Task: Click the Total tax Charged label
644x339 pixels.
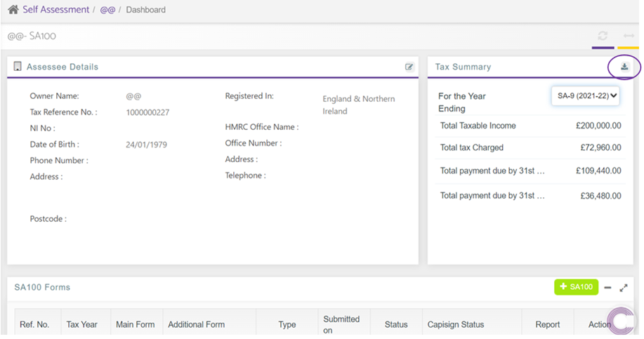Action: [471, 147]
